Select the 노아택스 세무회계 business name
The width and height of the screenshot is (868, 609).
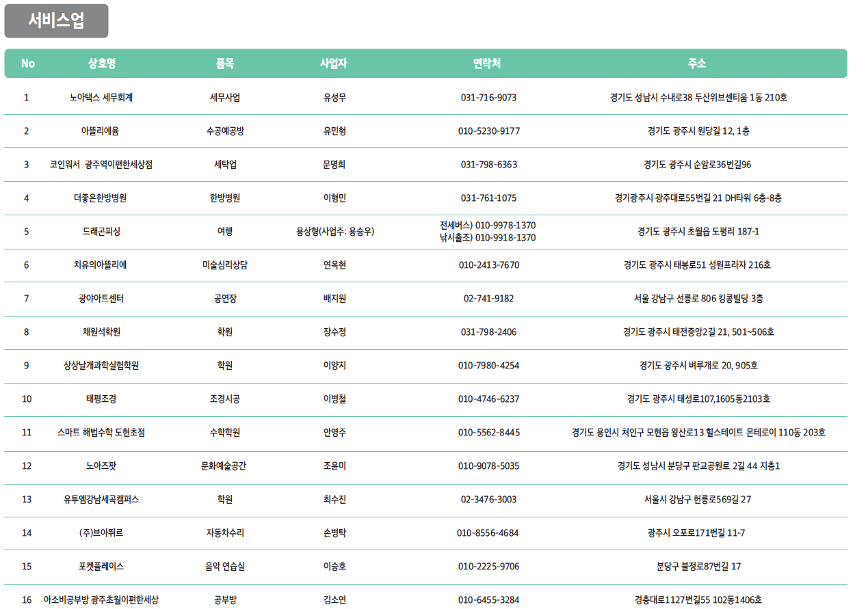(x=101, y=98)
